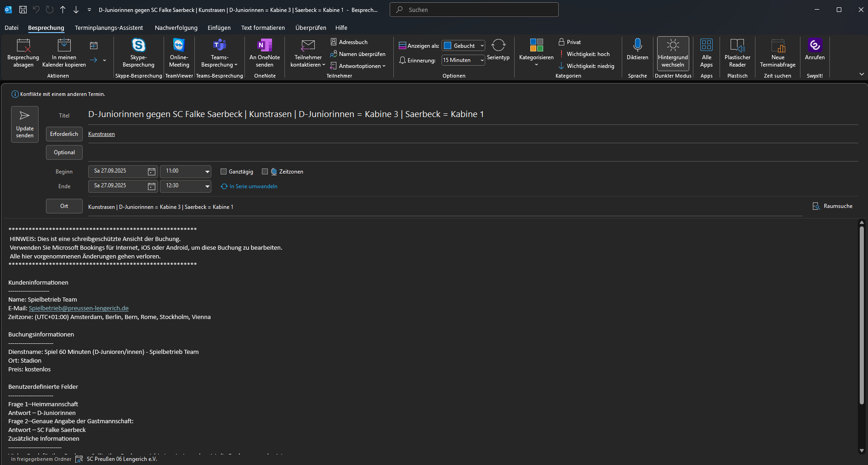Cancel meeting with Besprechung absagen
The width and height of the screenshot is (868, 465).
click(x=23, y=45)
